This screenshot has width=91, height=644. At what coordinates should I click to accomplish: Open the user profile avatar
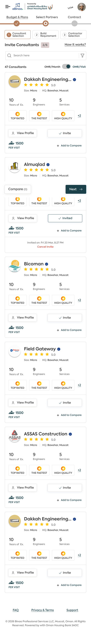(81, 7)
